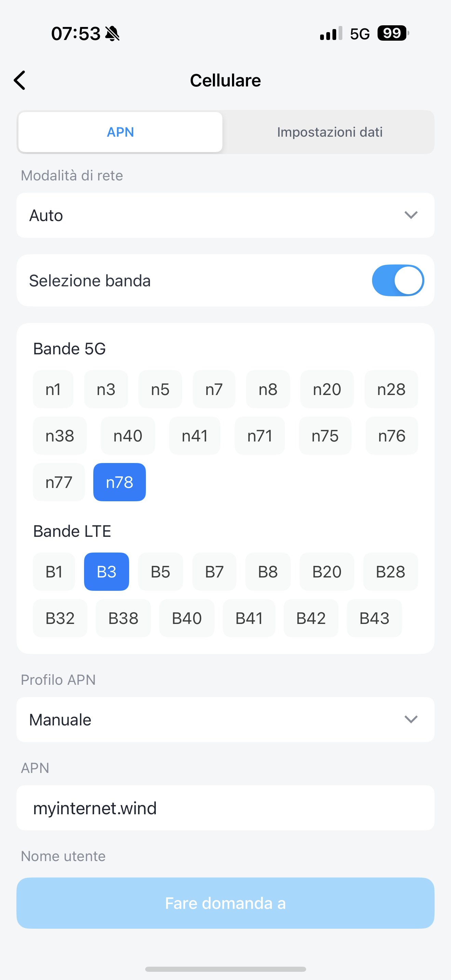Screen dimensions: 451x980
Task: Select the B20 LTE band
Action: [x=327, y=571]
